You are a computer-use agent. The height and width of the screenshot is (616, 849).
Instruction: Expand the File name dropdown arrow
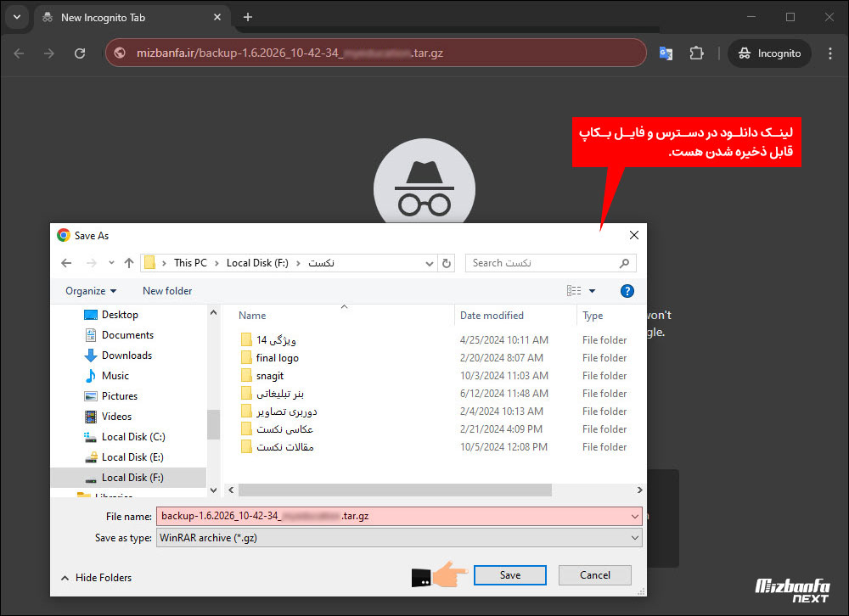point(634,516)
